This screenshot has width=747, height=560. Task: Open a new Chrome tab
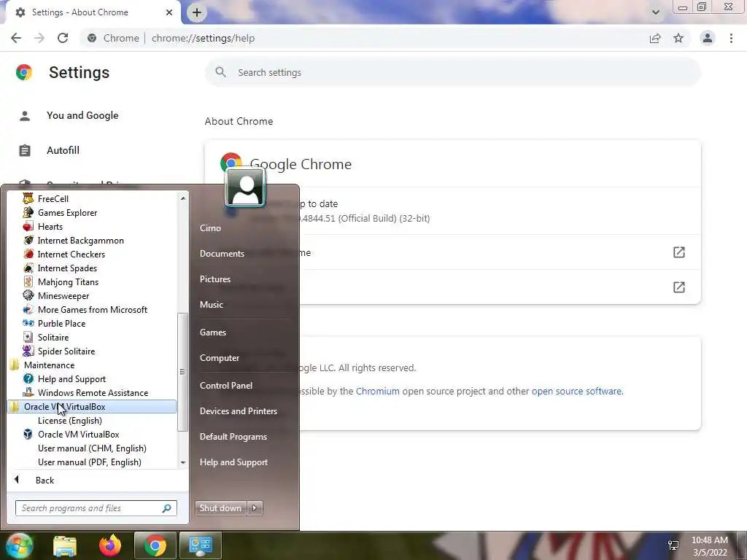click(197, 12)
